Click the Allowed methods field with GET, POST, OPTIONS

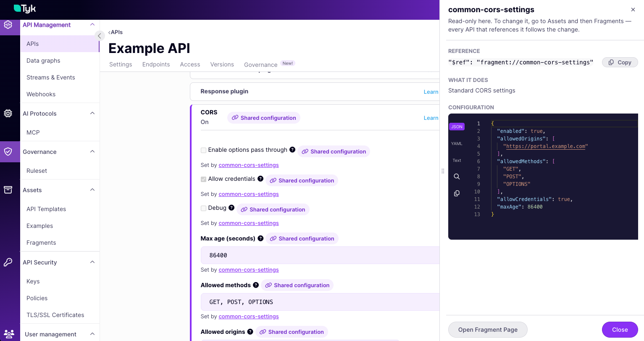320,302
